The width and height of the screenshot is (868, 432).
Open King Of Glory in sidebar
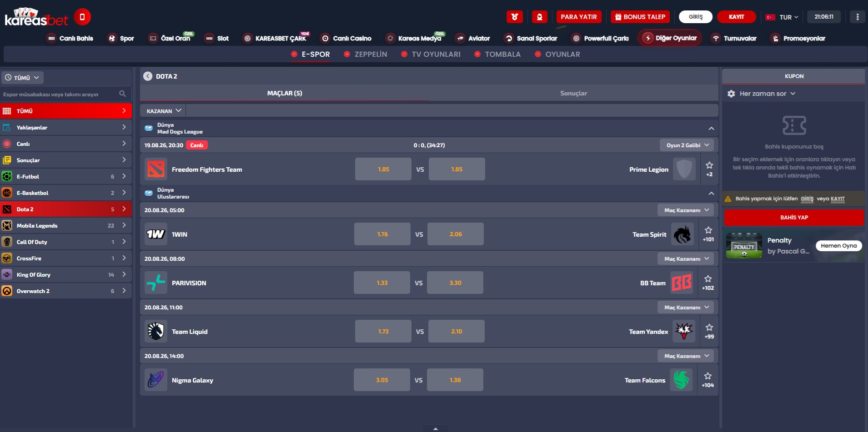point(66,274)
